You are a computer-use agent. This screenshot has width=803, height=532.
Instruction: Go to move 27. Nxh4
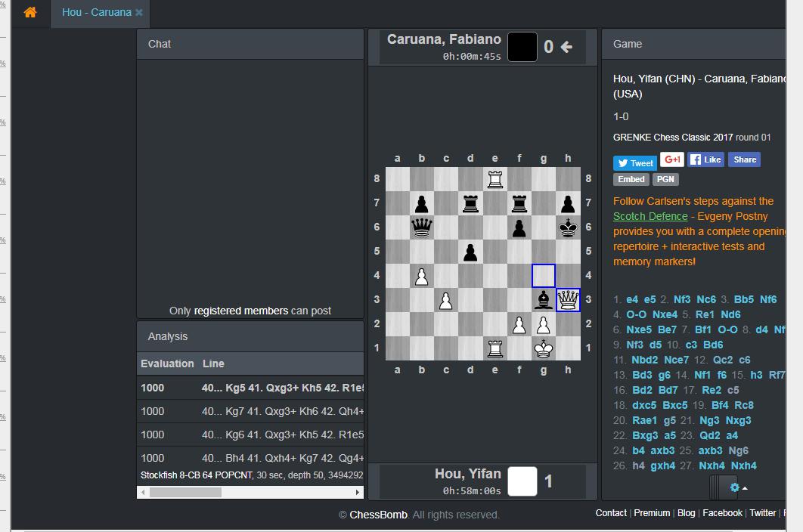[x=712, y=466]
